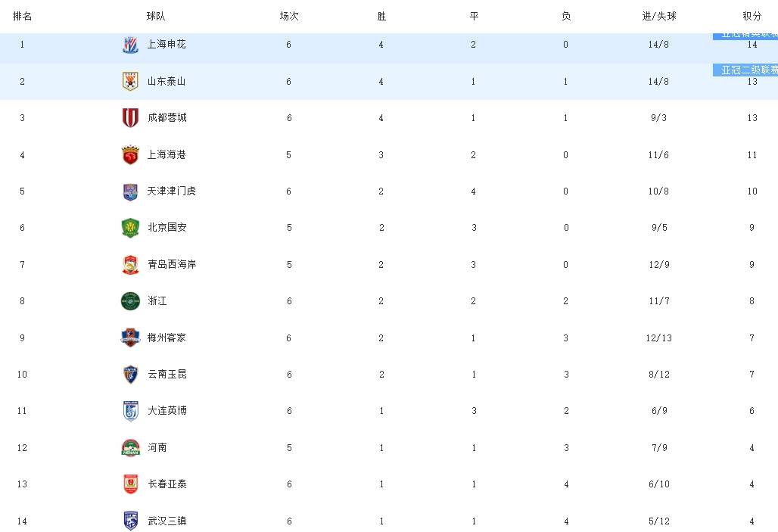Click the Qingdao West Coast logo
Screen dimensions: 778x532
tap(130, 265)
